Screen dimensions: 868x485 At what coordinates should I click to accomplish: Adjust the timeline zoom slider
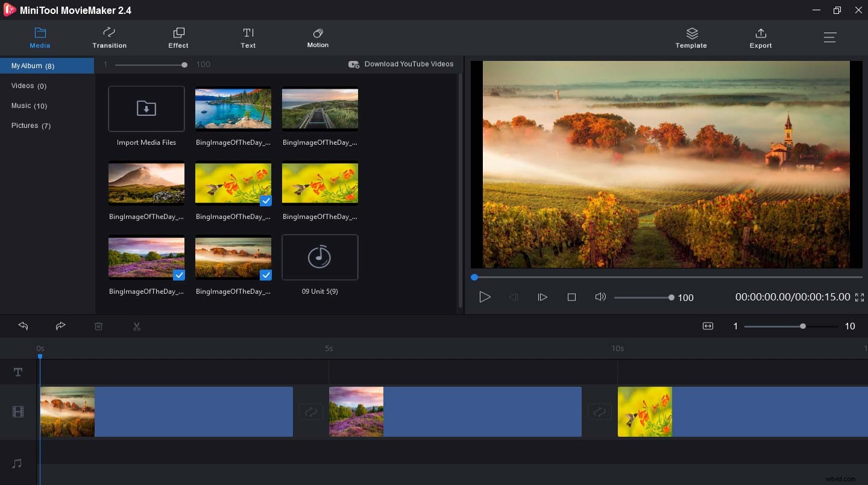(x=802, y=326)
